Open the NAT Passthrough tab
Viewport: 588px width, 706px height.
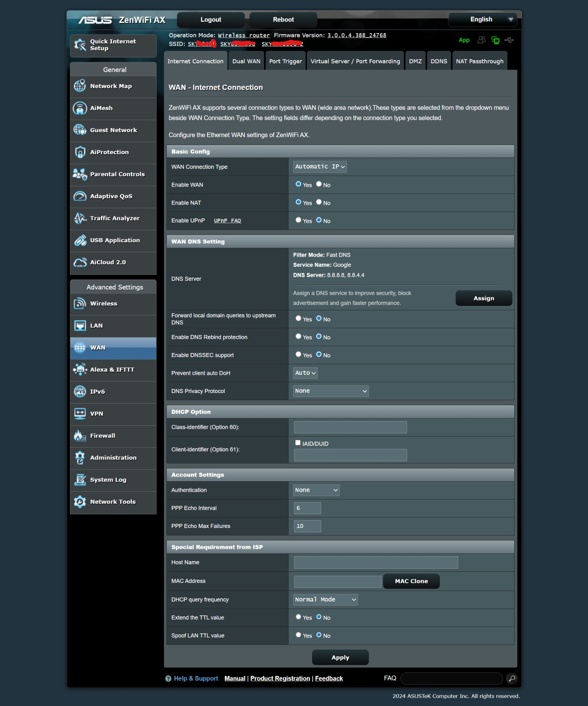click(479, 61)
